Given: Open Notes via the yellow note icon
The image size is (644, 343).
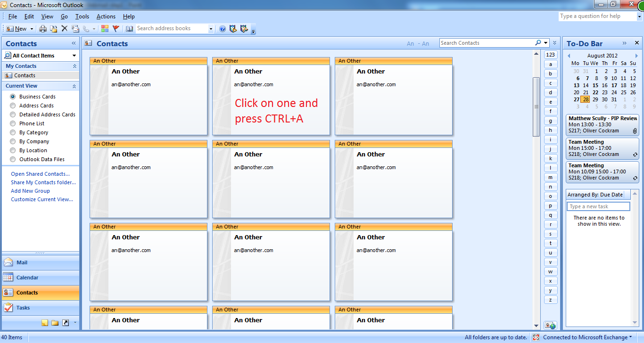Looking at the screenshot, I should (45, 323).
